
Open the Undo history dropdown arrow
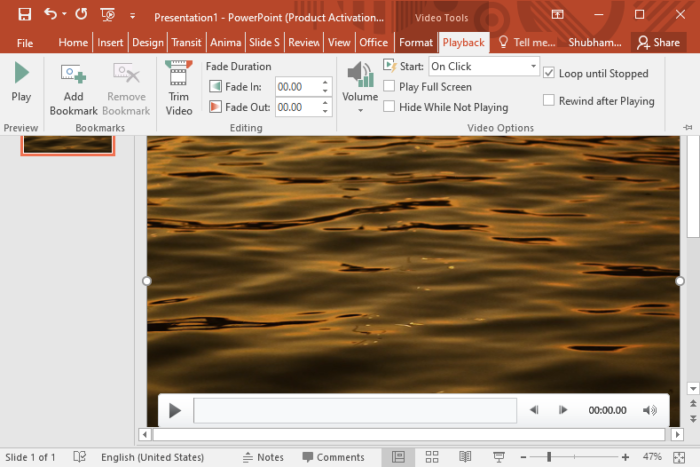(x=64, y=14)
